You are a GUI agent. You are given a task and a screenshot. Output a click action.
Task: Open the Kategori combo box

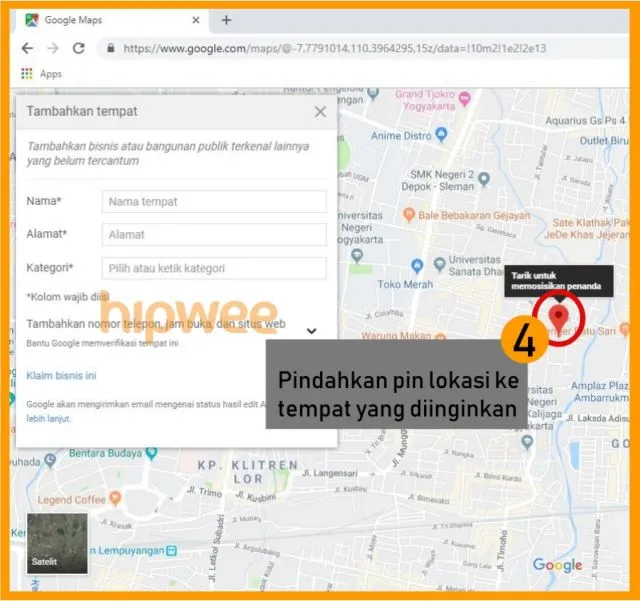tap(214, 268)
